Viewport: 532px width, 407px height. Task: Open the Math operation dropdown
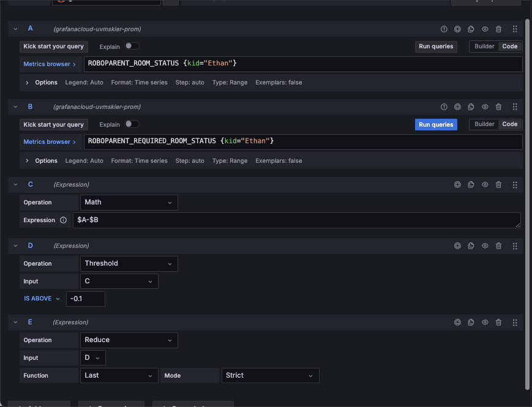click(129, 203)
